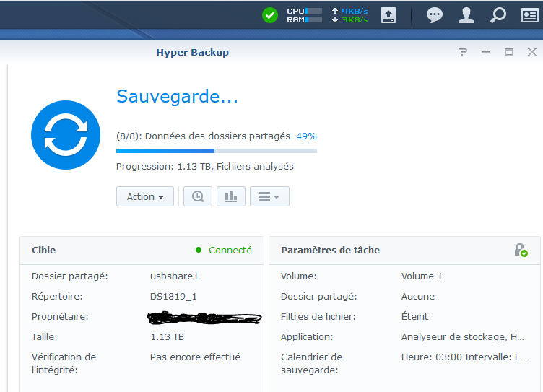This screenshot has width=543, height=392.
Task: Close the Hyper Backup window
Action: click(x=532, y=52)
